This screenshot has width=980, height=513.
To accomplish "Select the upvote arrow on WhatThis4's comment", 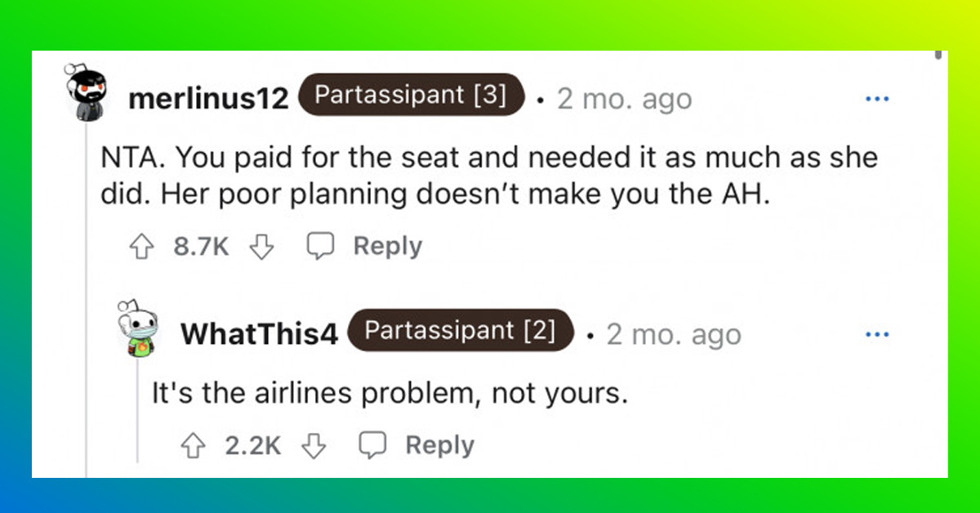I will (x=194, y=445).
